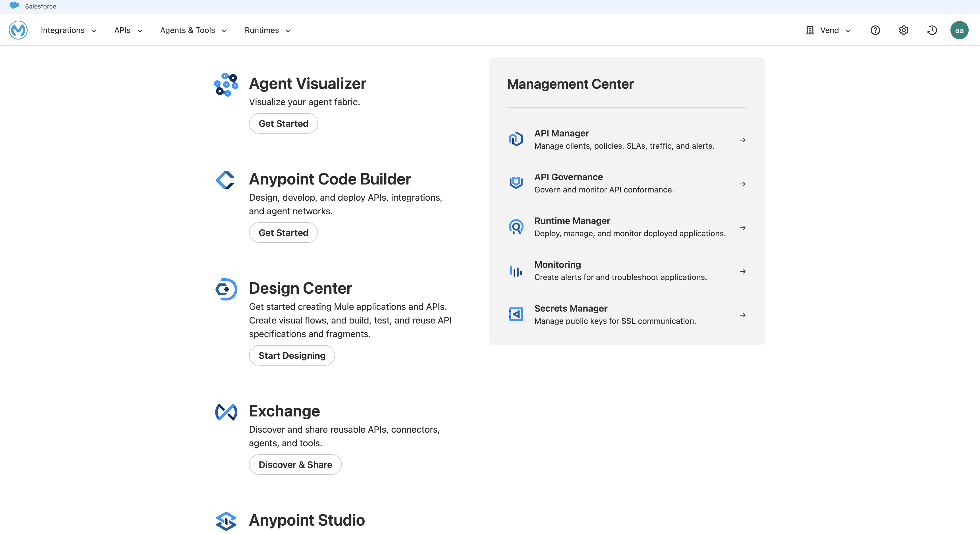Expand the APIs dropdown menu
Viewport: 980px width, 535px height.
pos(128,30)
